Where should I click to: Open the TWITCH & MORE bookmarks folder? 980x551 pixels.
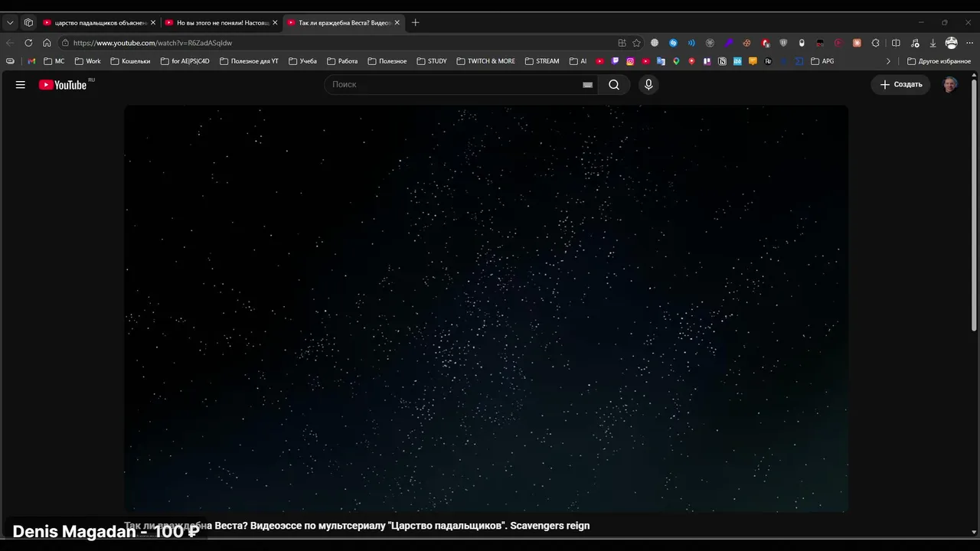pos(485,61)
